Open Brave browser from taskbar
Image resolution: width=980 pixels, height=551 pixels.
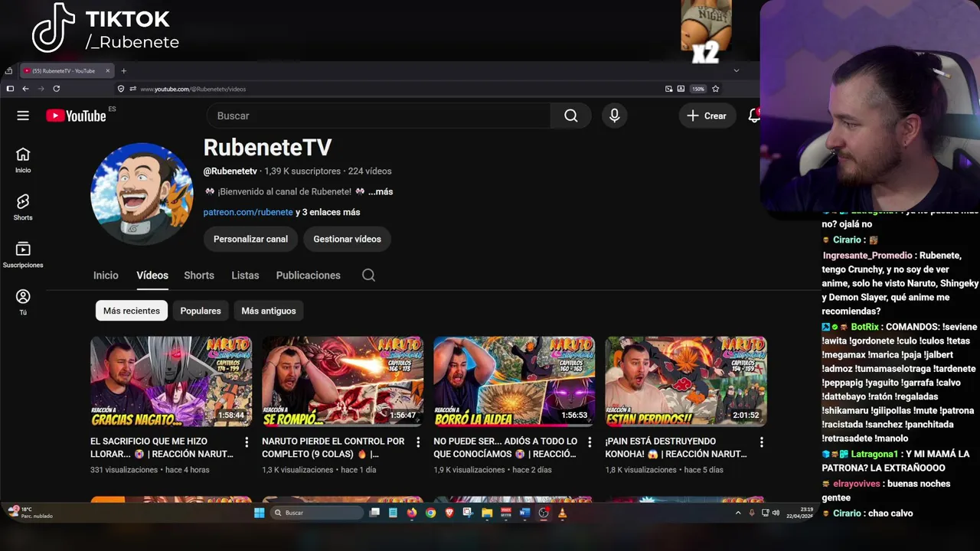click(449, 513)
